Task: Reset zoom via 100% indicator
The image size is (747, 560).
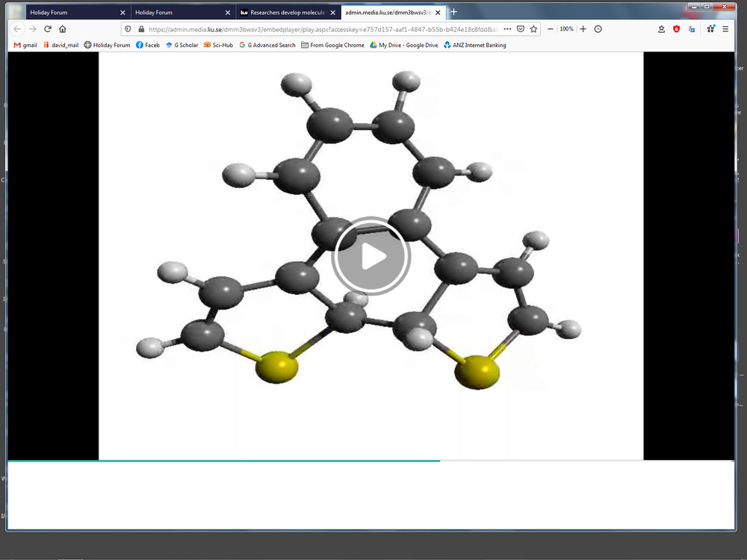Action: pyautogui.click(x=567, y=29)
